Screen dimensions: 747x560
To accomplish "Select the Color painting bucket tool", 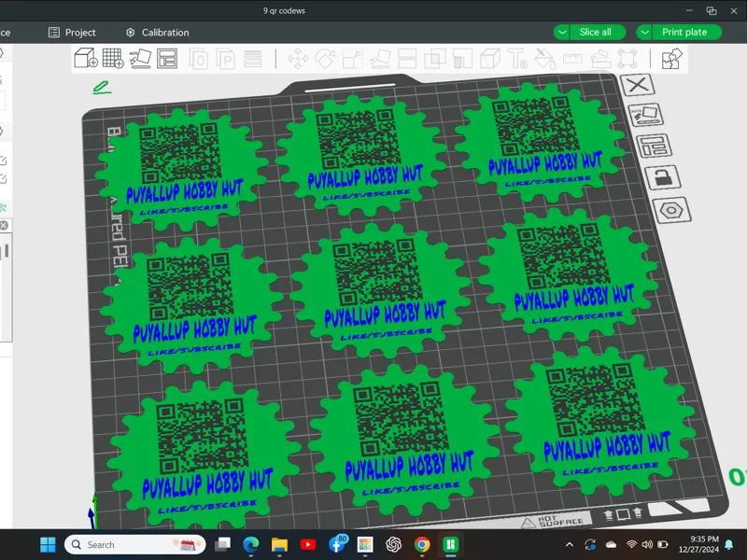I will [545, 59].
